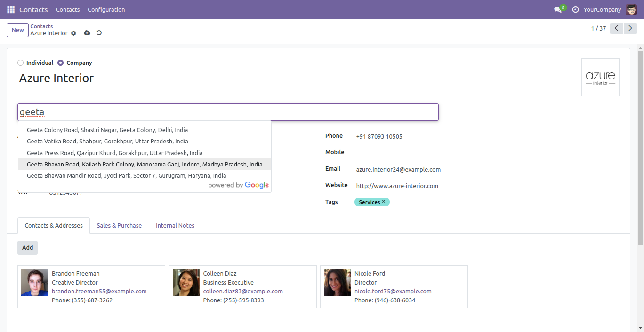This screenshot has height=332, width=644.
Task: Open Brandon Freeman's photo
Action: pos(35,283)
